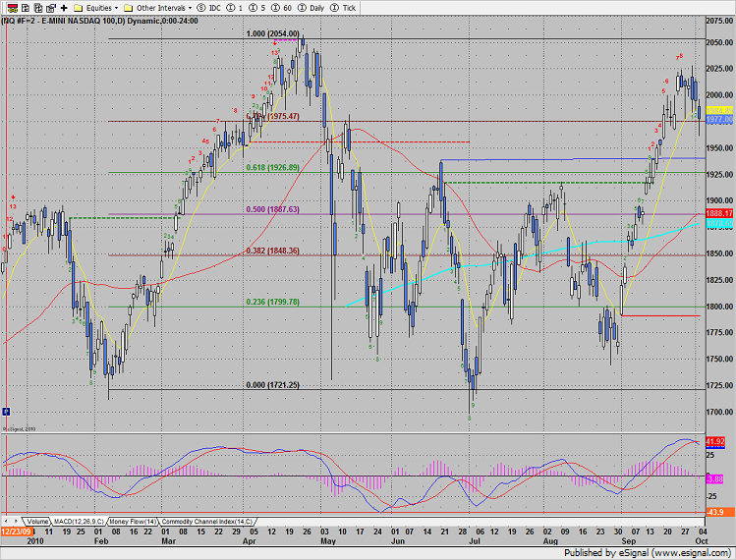Click the Oct month label on time axis

702,541
